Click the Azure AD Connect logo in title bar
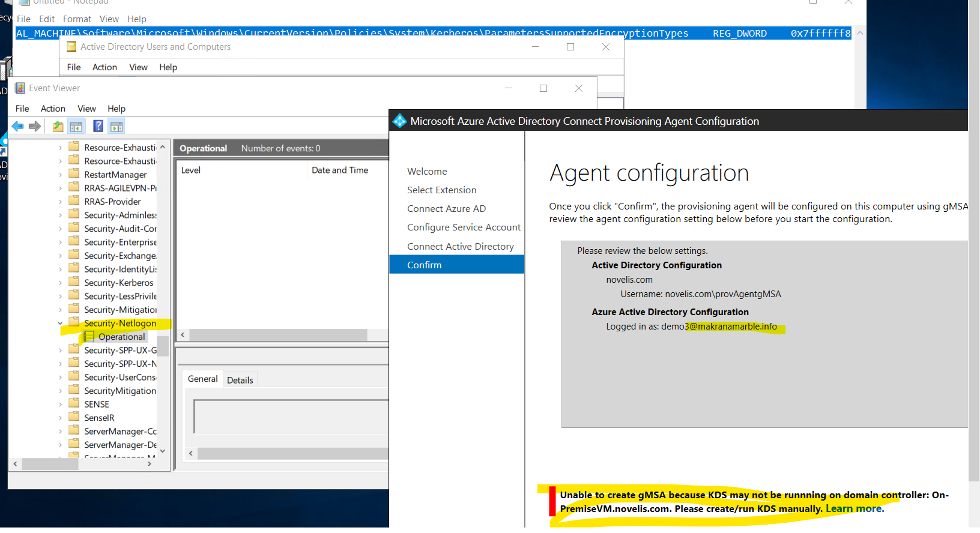 (399, 121)
